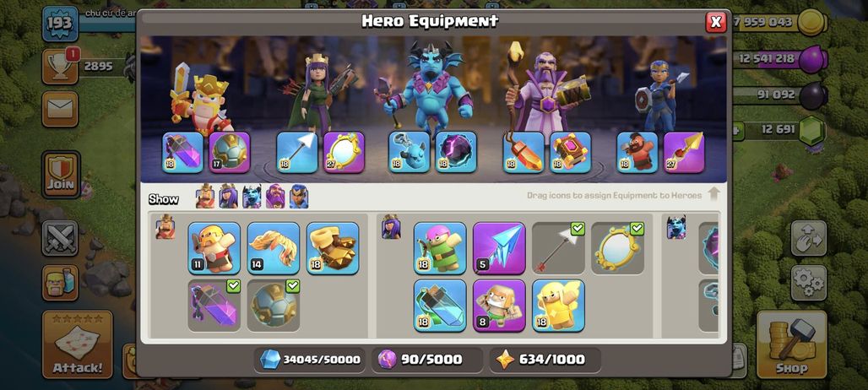Toggle Barbarian King filter in Show row
The width and height of the screenshot is (868, 390).
(205, 197)
